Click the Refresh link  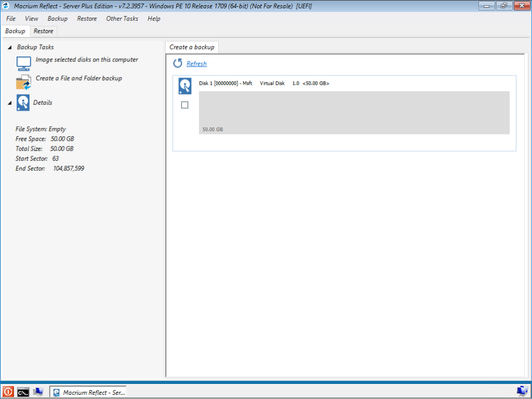point(196,64)
